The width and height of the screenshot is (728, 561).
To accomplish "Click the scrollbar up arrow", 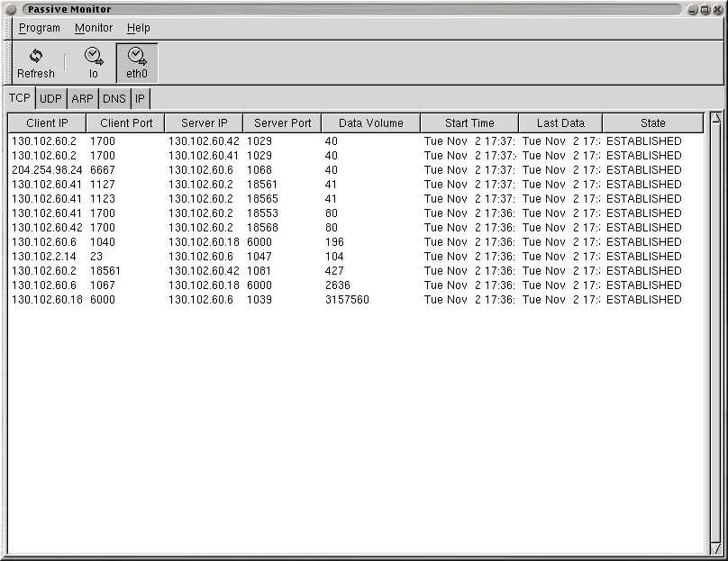I will click(716, 117).
